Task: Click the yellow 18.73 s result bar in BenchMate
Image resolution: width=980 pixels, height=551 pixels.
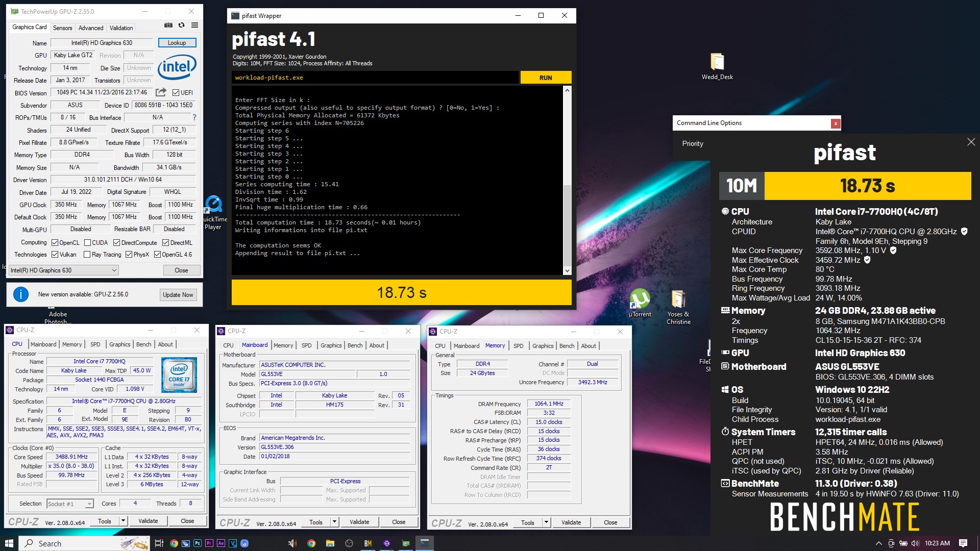Action: click(x=868, y=186)
